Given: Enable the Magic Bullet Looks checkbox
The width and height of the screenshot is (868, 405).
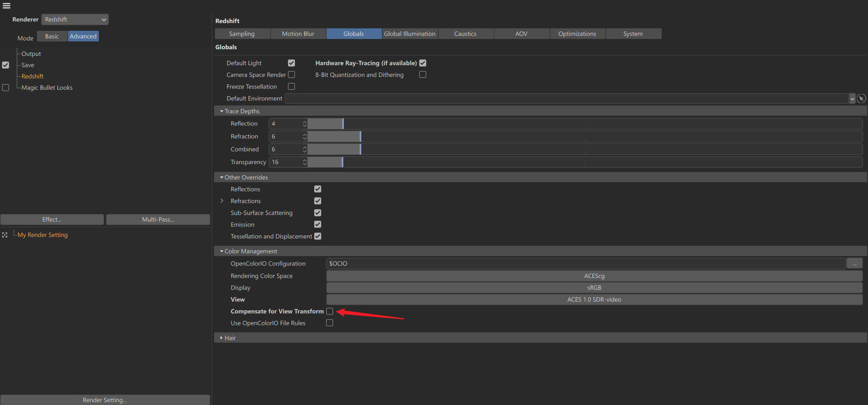Looking at the screenshot, I should coord(5,87).
